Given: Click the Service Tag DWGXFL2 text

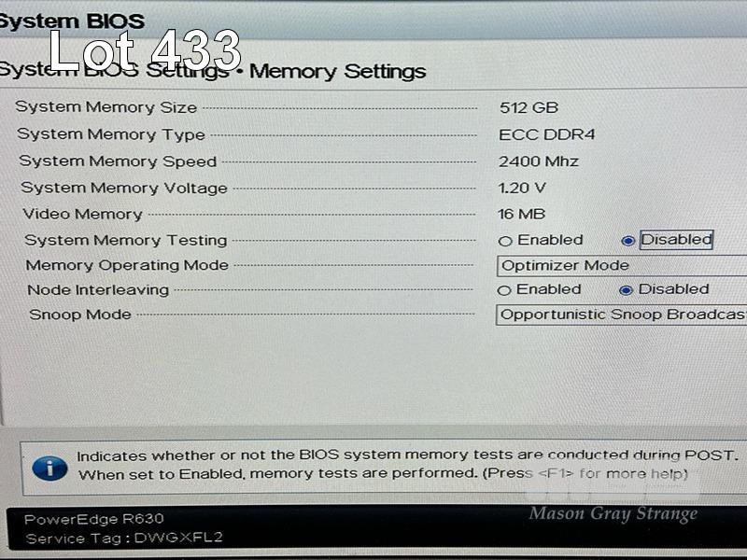Looking at the screenshot, I should [124, 539].
